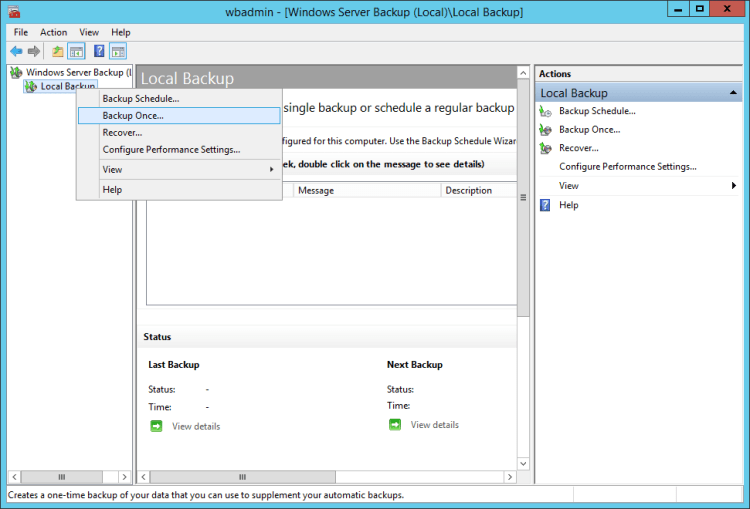Click the Message column header
This screenshot has width=750, height=509.
(366, 190)
